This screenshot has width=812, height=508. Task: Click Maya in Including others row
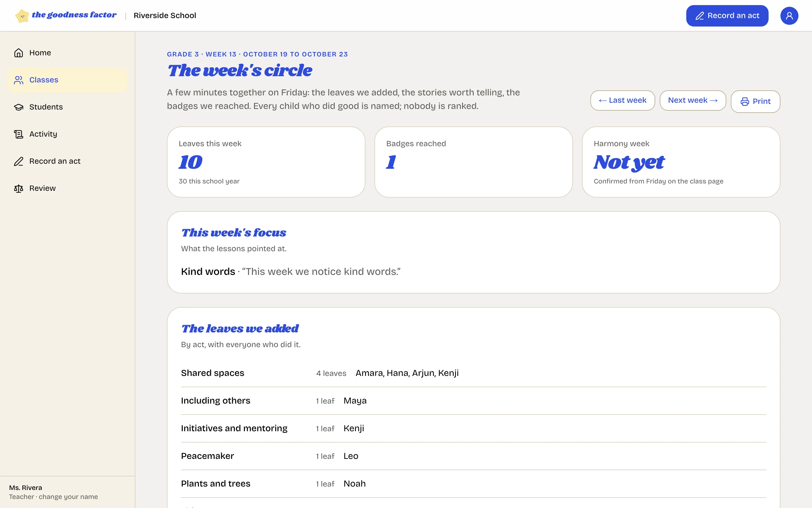(355, 401)
